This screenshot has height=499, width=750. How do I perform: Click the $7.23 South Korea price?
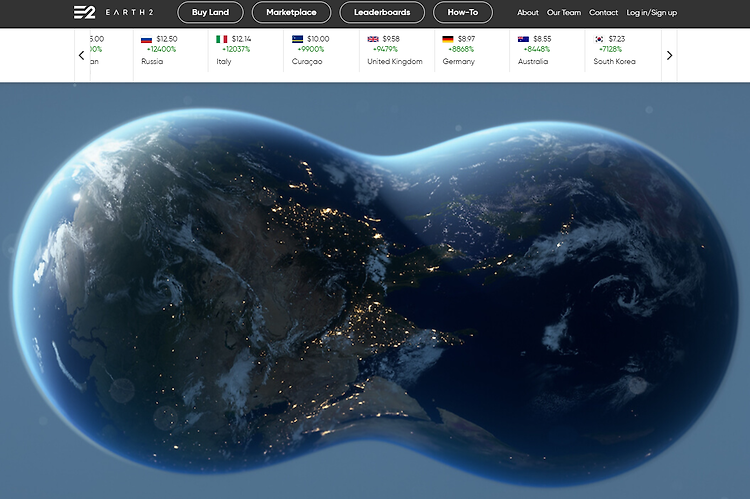(x=617, y=39)
